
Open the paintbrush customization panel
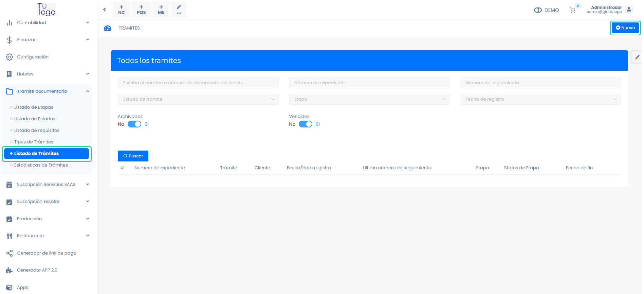tap(637, 57)
